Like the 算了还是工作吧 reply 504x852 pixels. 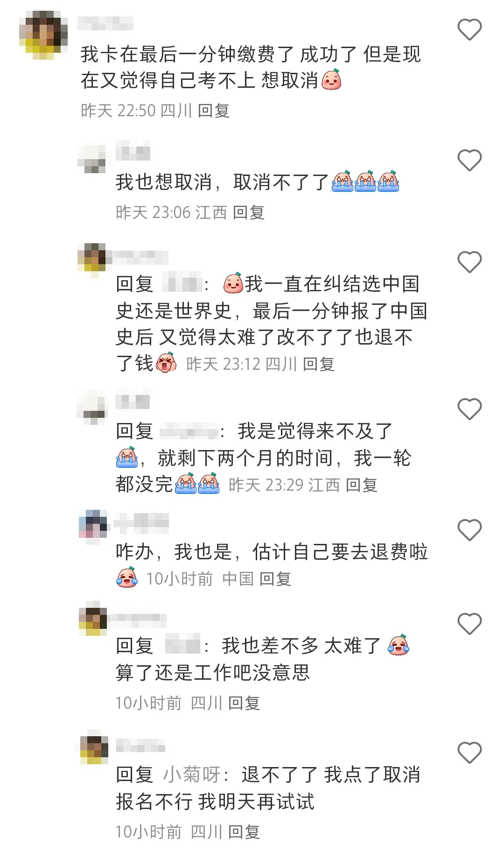click(469, 624)
